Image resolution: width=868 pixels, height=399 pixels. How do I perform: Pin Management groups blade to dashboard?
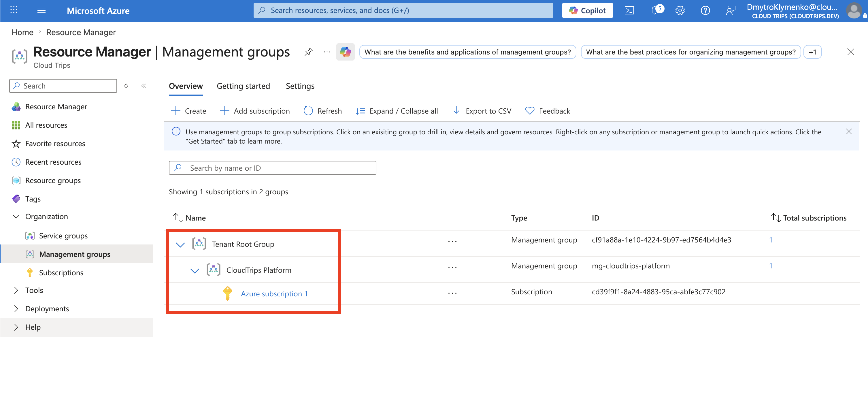(x=308, y=52)
